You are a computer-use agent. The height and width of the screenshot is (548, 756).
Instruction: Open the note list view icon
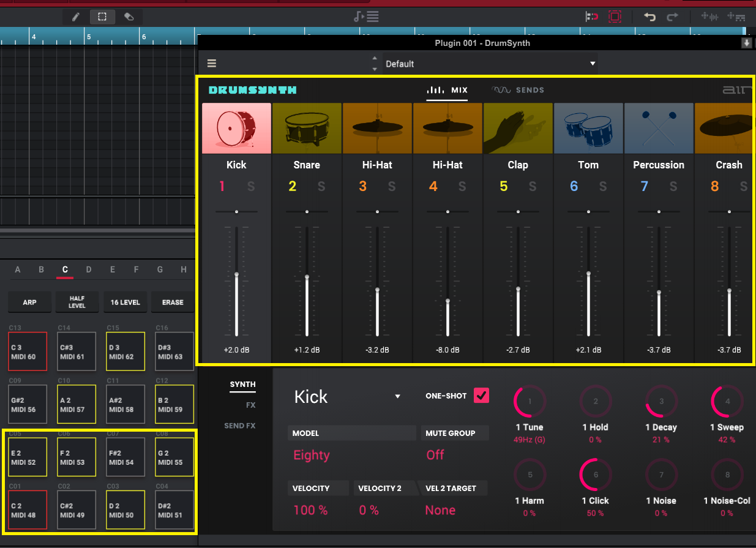367,17
